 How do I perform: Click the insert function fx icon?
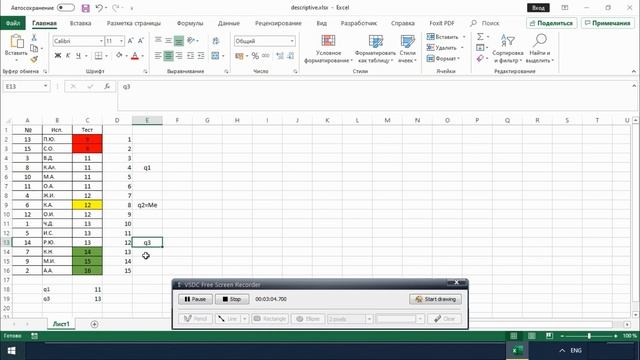[x=107, y=87]
